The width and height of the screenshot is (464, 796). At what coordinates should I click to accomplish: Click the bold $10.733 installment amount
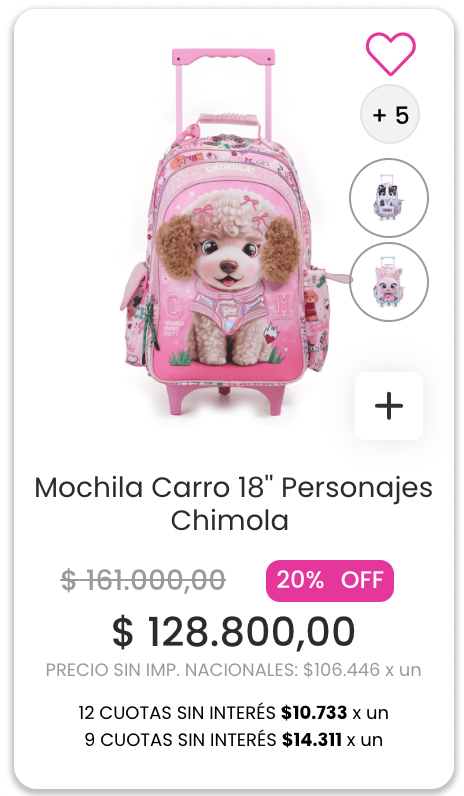point(314,713)
